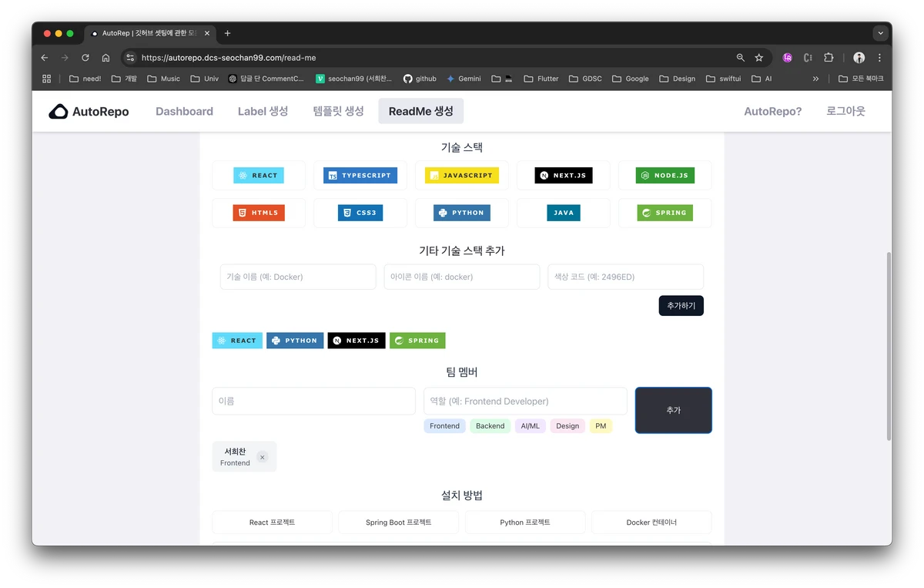Open the browser home page

(106, 58)
